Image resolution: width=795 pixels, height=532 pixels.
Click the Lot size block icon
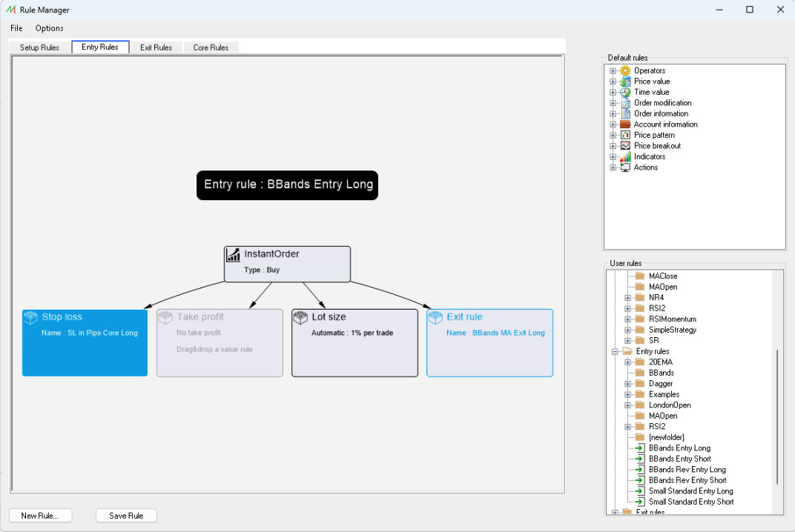[300, 318]
